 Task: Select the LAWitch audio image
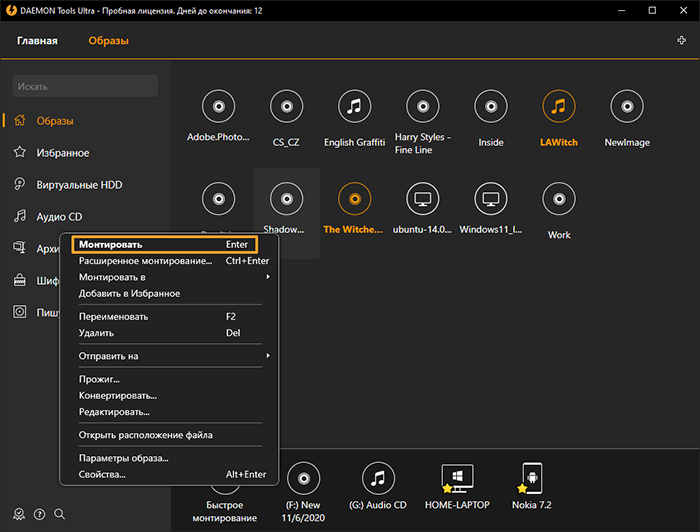coord(559,106)
